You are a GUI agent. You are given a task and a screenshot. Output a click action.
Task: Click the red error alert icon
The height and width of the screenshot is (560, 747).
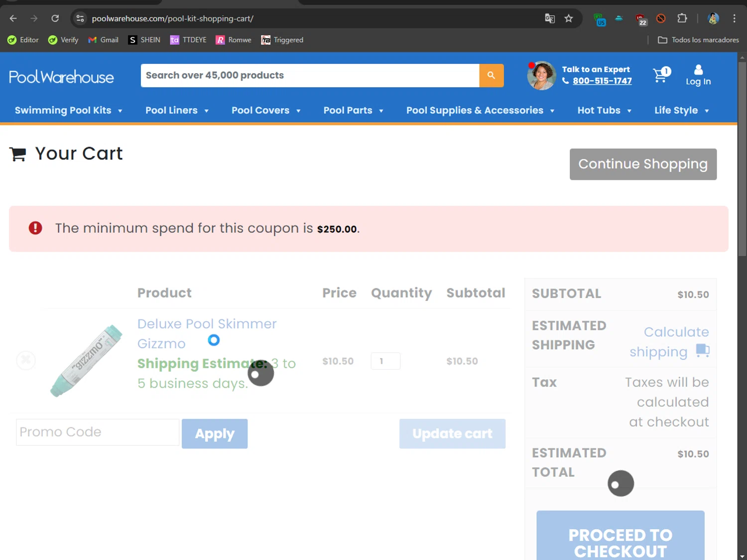pyautogui.click(x=35, y=228)
